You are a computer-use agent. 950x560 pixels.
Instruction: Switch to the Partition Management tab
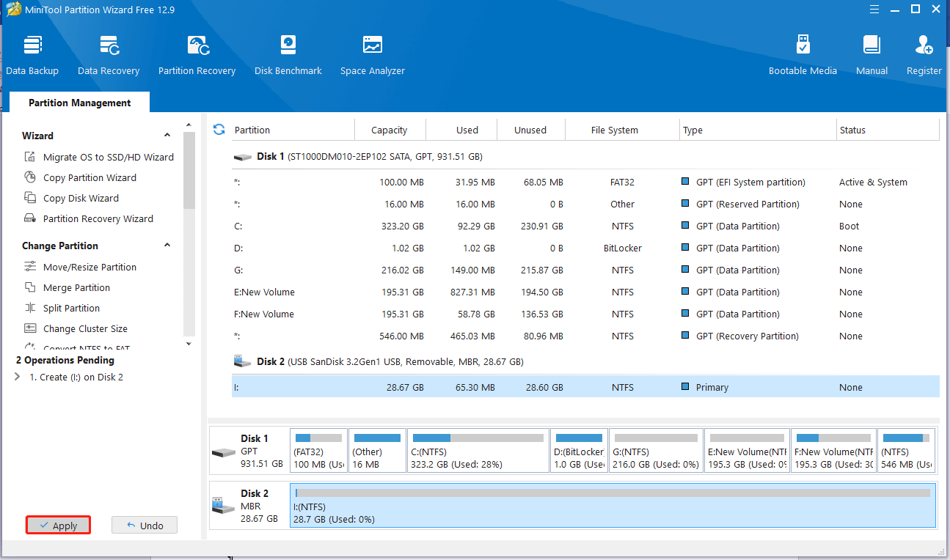point(79,103)
